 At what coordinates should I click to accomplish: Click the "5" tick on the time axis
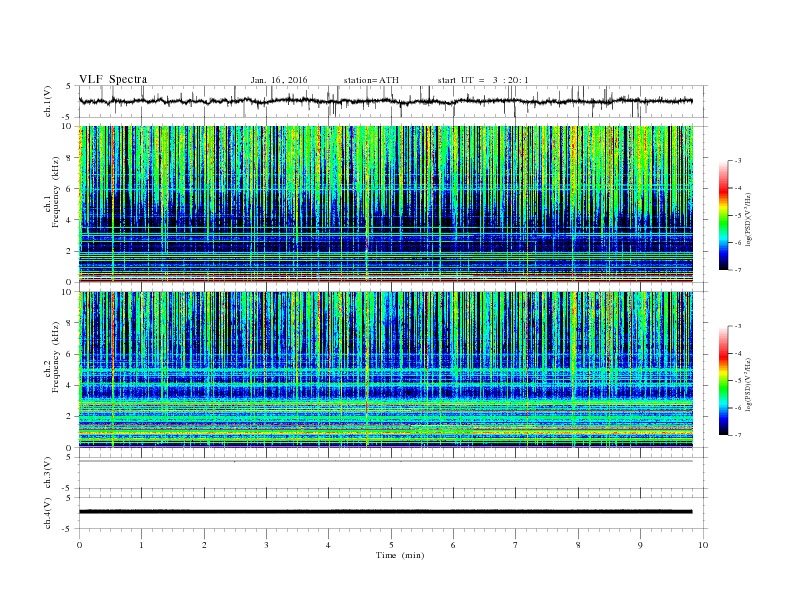coord(391,545)
